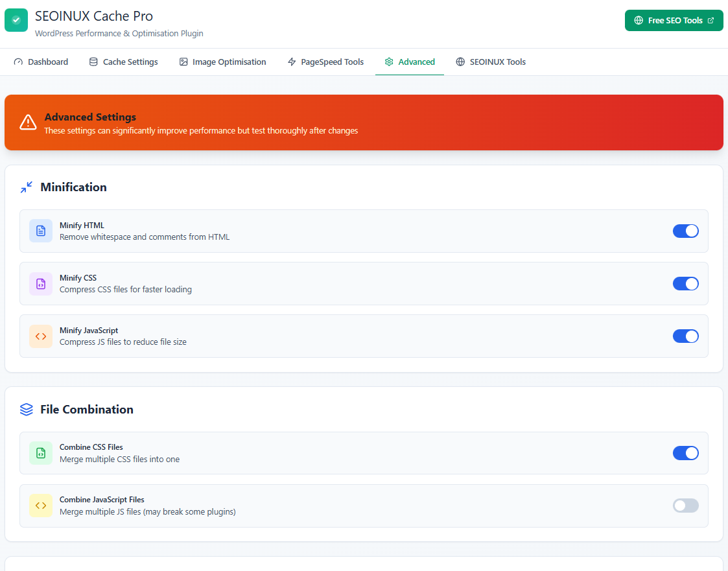Select the SEOINUX Tools tab
The image size is (728, 571).
coord(491,62)
